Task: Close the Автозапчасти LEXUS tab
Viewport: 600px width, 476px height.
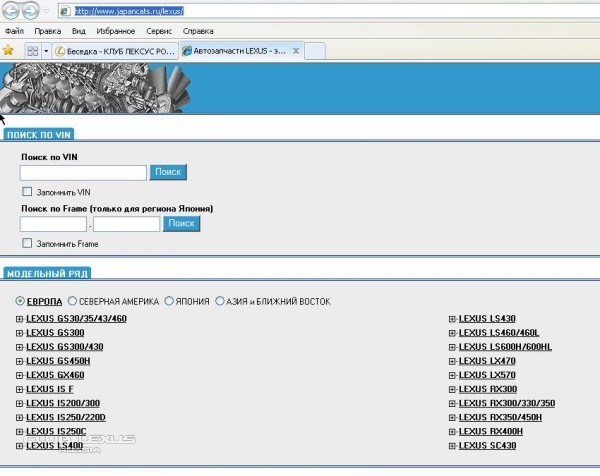Action: click(x=295, y=50)
